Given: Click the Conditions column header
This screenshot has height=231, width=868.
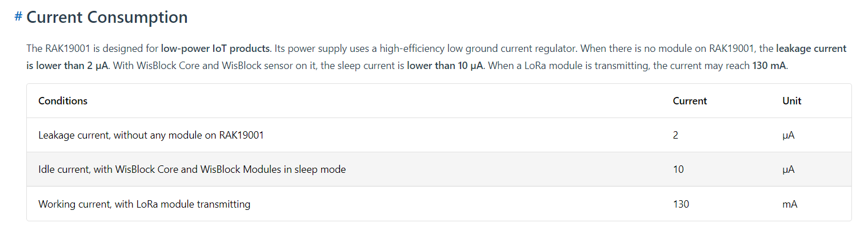Looking at the screenshot, I should click(x=63, y=101).
